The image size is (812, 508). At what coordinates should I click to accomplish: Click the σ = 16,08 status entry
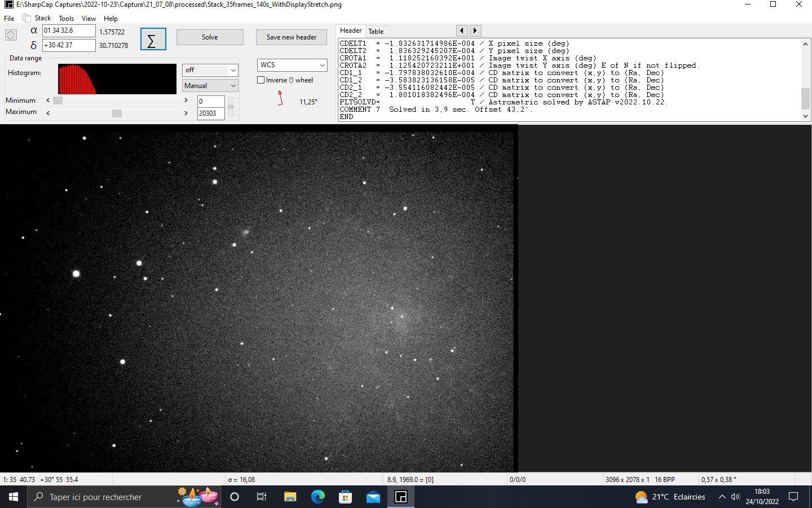coord(241,480)
